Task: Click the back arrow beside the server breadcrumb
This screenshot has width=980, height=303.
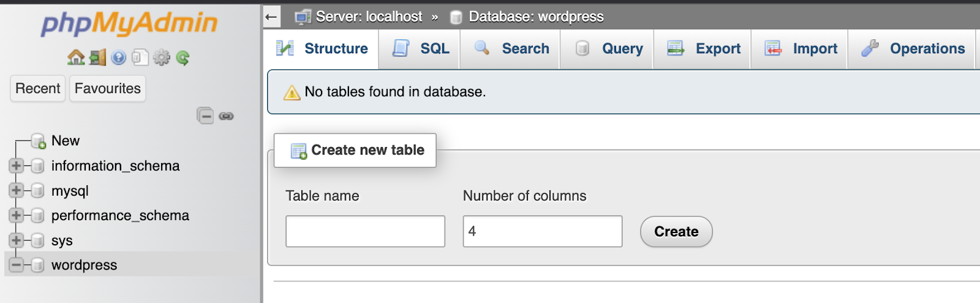Action: (x=271, y=17)
